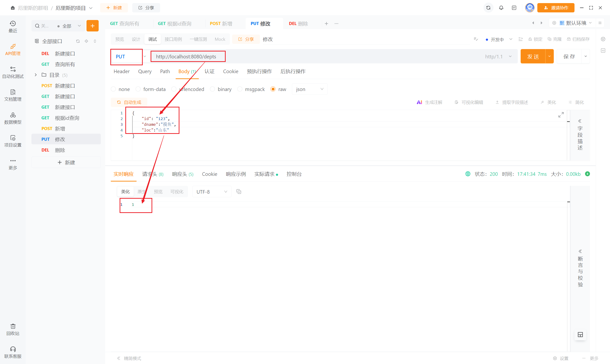Expand the 目录 folder in tree
This screenshot has height=364, width=610.
point(36,75)
